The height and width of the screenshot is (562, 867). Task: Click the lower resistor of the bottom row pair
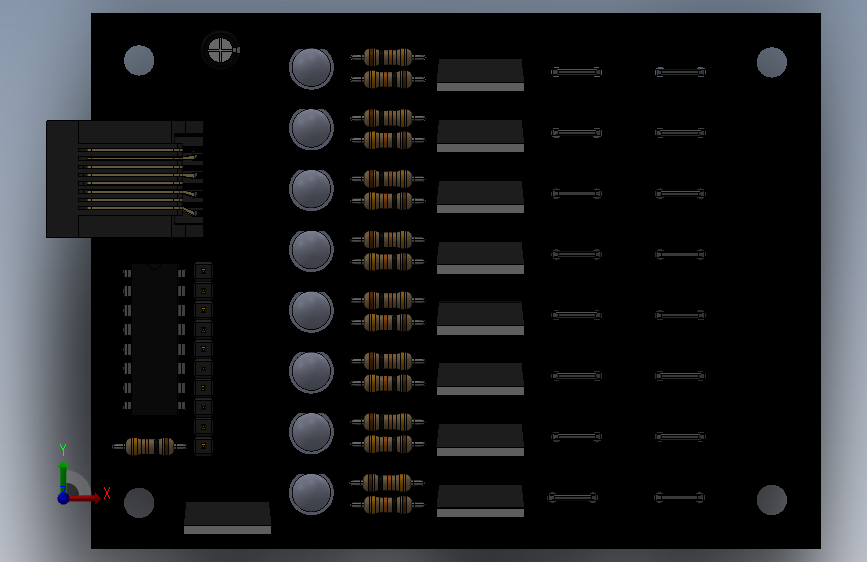pyautogui.click(x=388, y=504)
